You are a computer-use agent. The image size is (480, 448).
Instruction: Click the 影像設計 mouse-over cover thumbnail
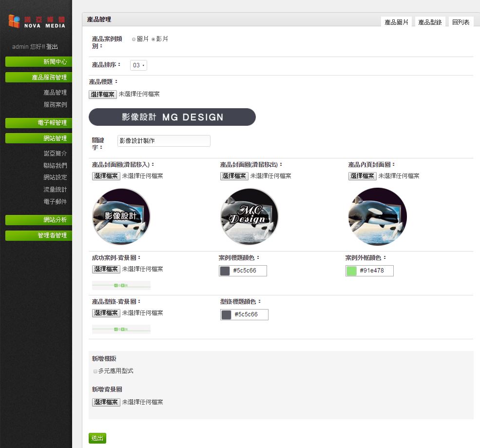[x=121, y=216]
